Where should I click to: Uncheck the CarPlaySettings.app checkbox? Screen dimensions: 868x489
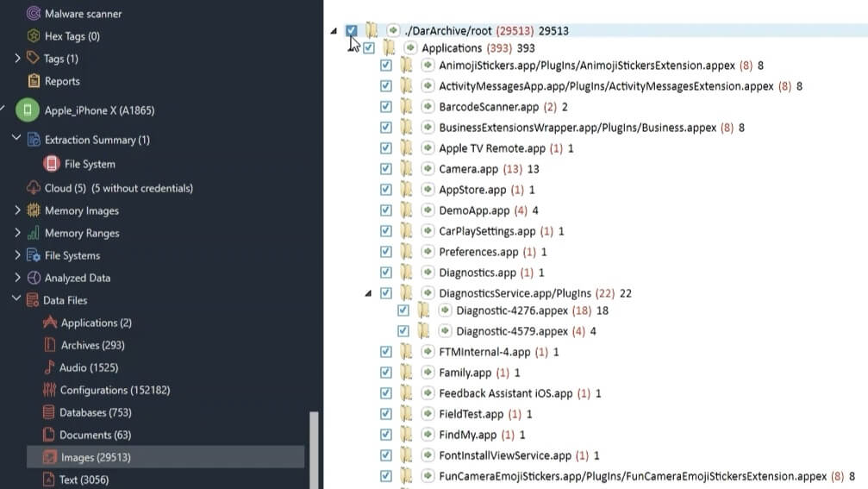[386, 231]
